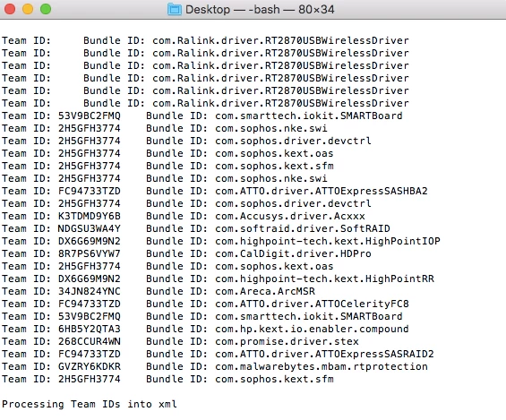Click the Team ID FC94733TZD on the ATTOExpressSASHBA2 line
The image size is (506, 420).
[x=90, y=191]
